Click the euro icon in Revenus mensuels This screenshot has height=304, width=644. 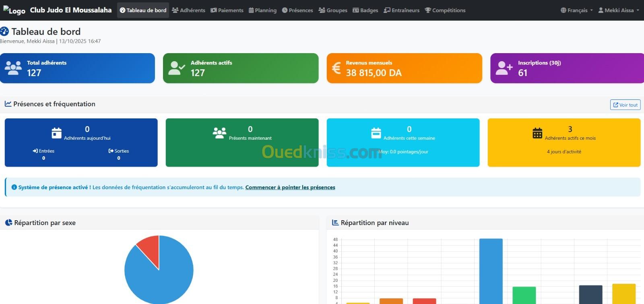[336, 68]
